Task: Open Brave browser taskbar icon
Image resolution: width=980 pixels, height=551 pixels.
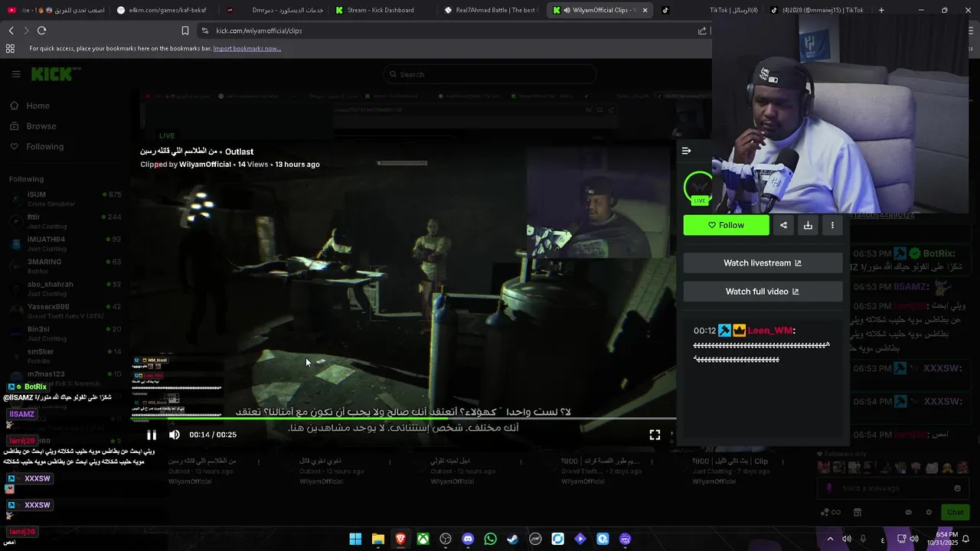Action: click(400, 539)
